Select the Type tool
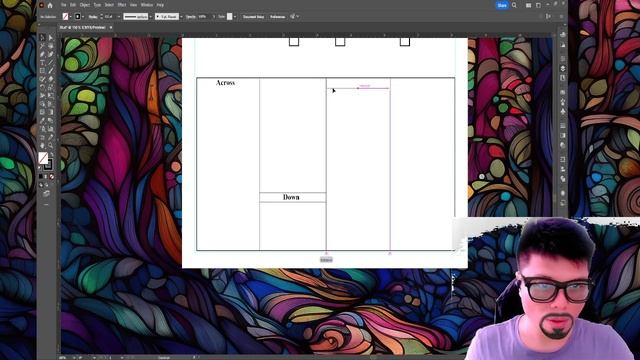 (x=42, y=62)
